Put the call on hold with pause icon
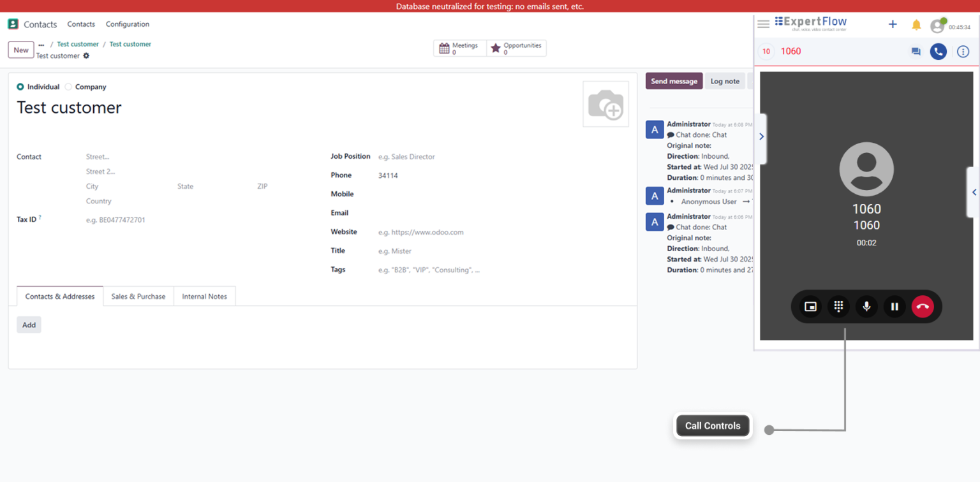Image resolution: width=980 pixels, height=482 pixels. coord(895,307)
